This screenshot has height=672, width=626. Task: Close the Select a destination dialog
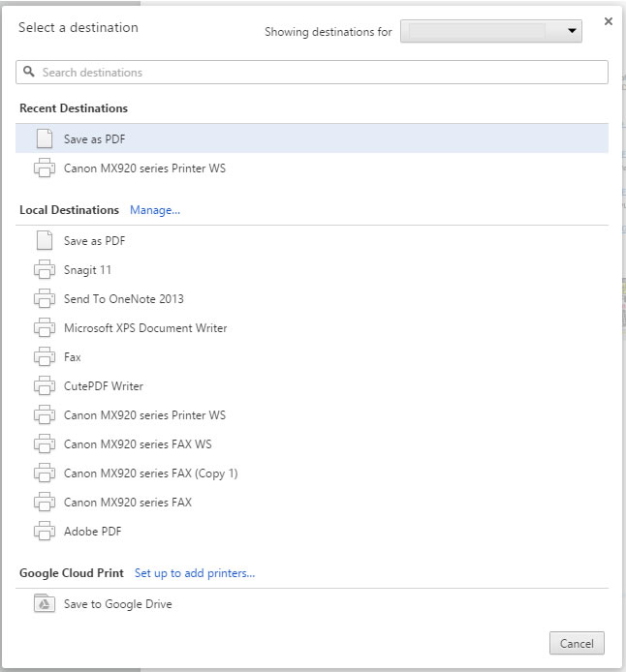click(608, 21)
